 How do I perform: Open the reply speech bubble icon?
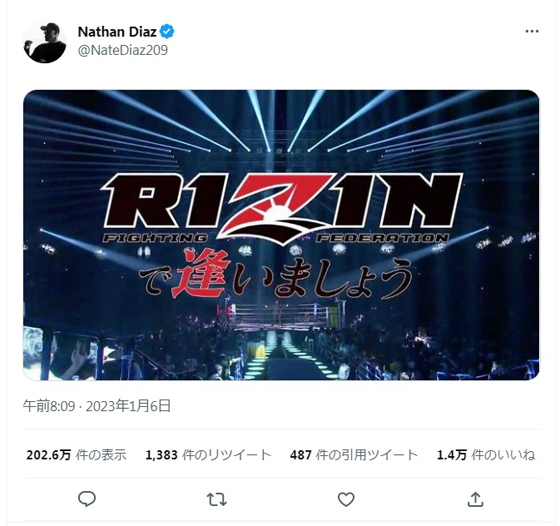(x=87, y=499)
